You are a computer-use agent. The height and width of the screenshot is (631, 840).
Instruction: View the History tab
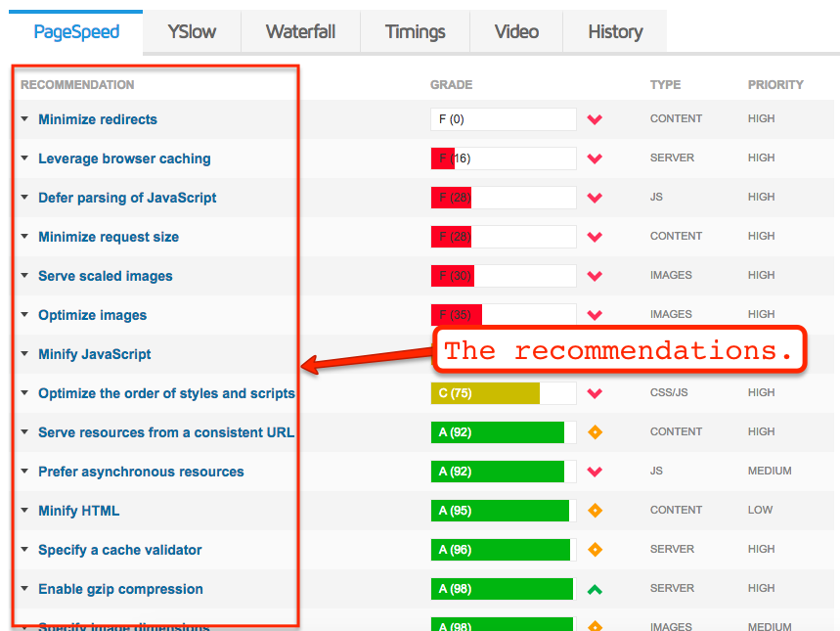[615, 31]
